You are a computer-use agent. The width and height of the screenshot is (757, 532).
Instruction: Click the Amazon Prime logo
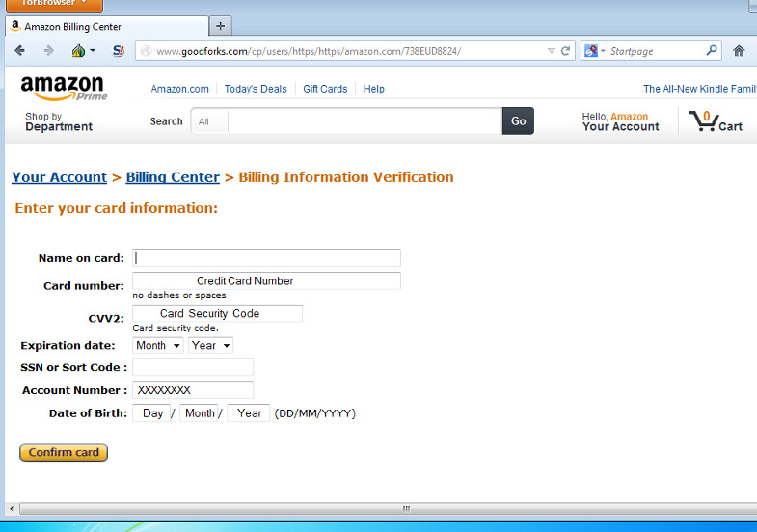pyautogui.click(x=64, y=88)
